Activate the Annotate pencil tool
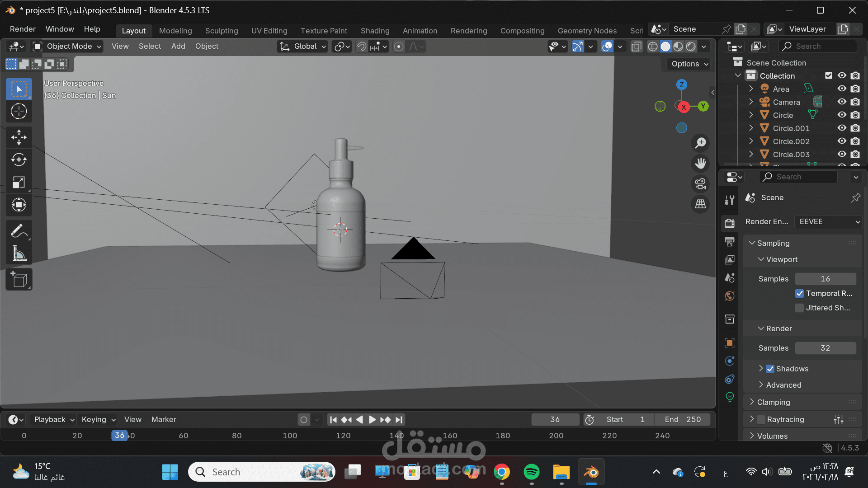Image resolution: width=868 pixels, height=488 pixels. pyautogui.click(x=19, y=231)
